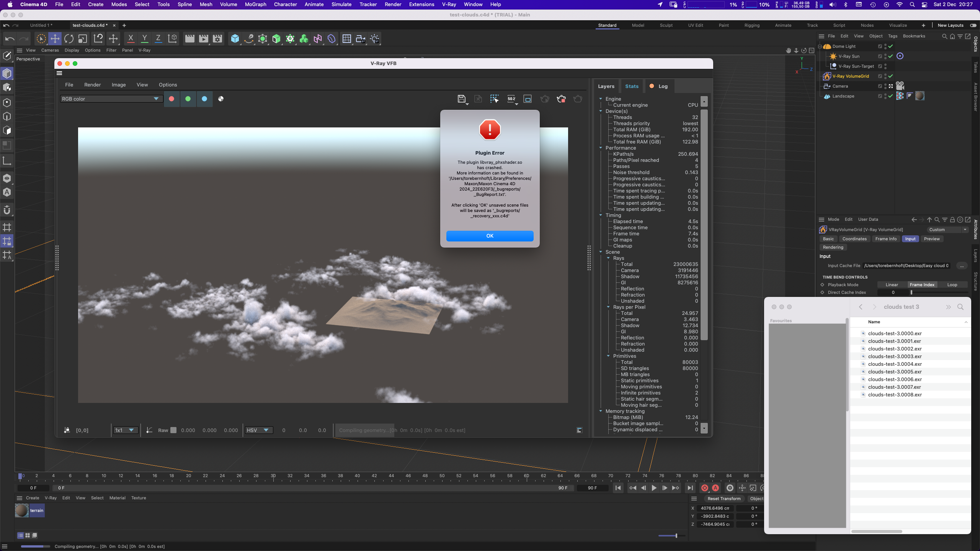Switch to the Layers tab in VFB

(606, 86)
